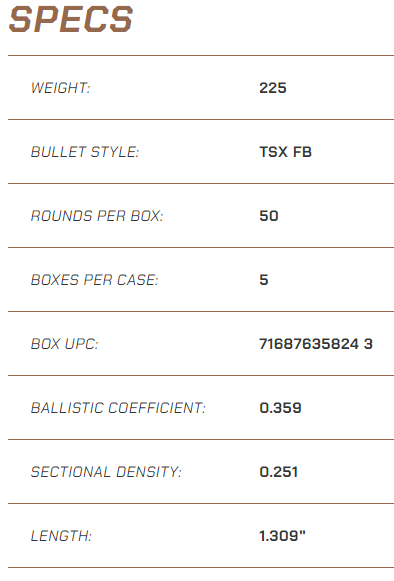Select the SECTIONAL DENSITY label
This screenshot has height=581, width=394.
click(x=106, y=472)
